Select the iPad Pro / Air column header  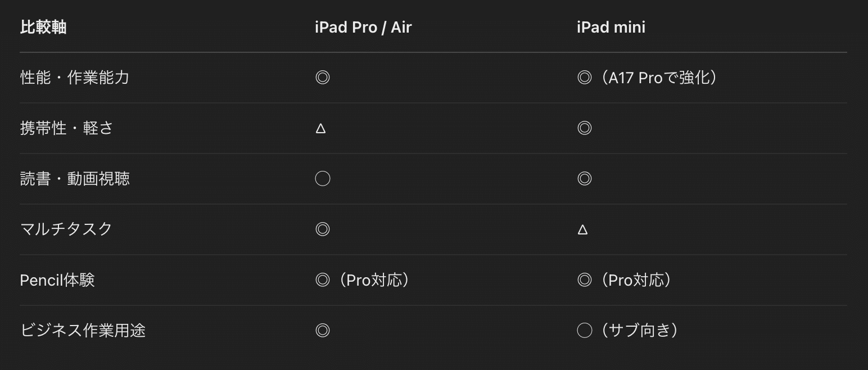[363, 27]
